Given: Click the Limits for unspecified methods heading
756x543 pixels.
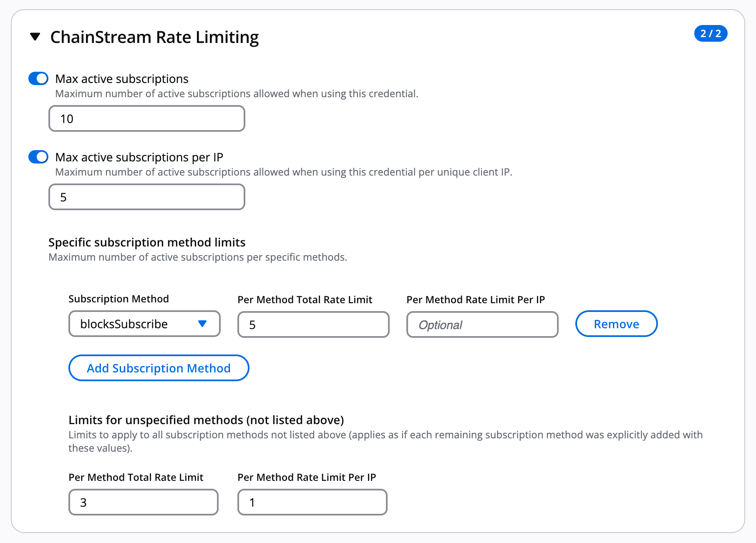Looking at the screenshot, I should pos(206,420).
